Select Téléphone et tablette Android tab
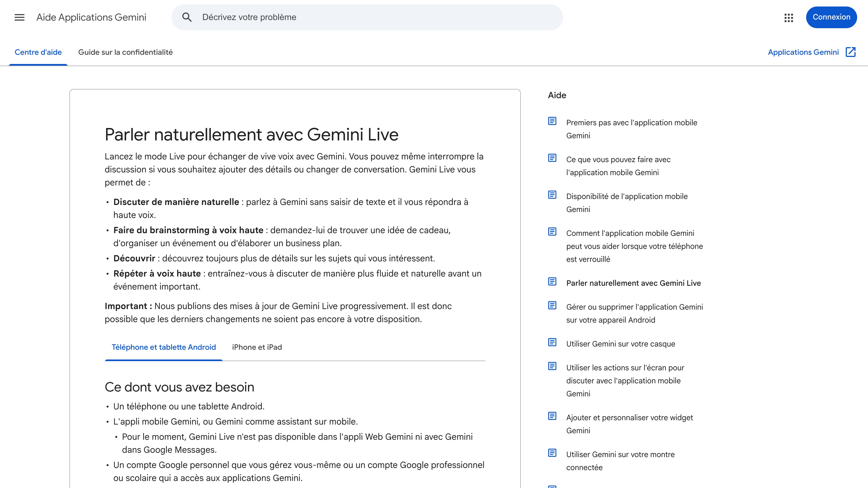 (x=164, y=347)
